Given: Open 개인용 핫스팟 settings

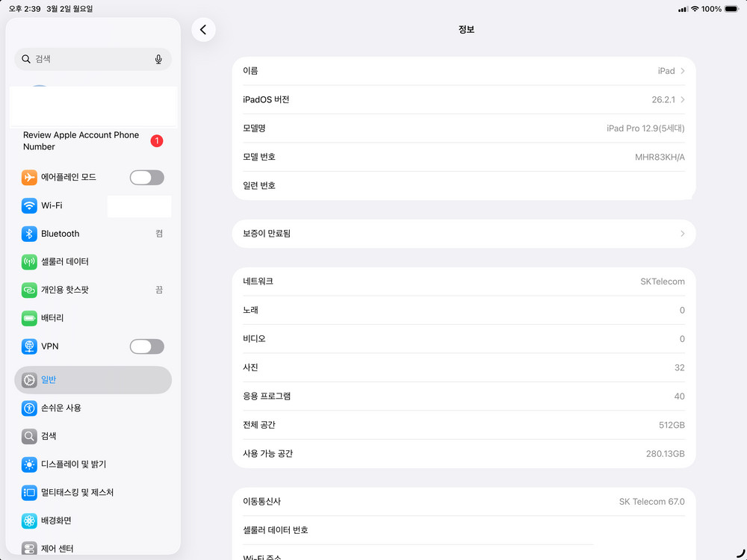Looking at the screenshot, I should pos(93,290).
